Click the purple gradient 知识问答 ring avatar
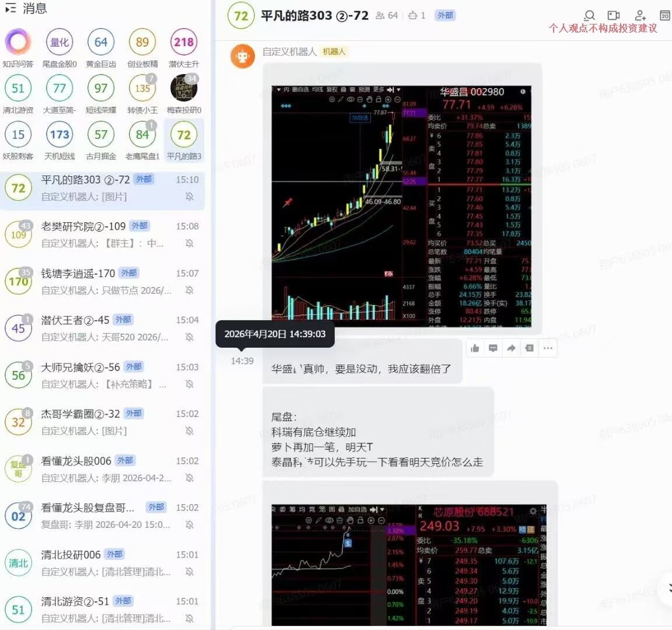The image size is (672, 630). [x=18, y=42]
